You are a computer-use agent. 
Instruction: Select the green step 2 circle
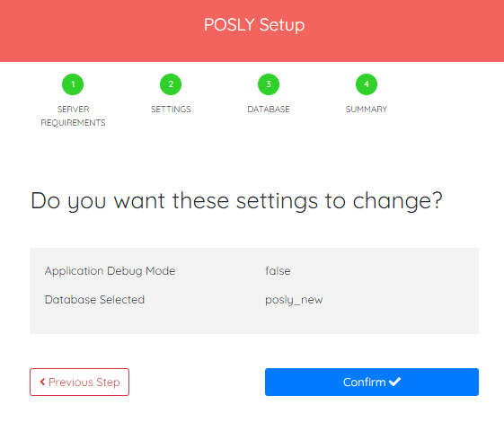click(x=171, y=84)
